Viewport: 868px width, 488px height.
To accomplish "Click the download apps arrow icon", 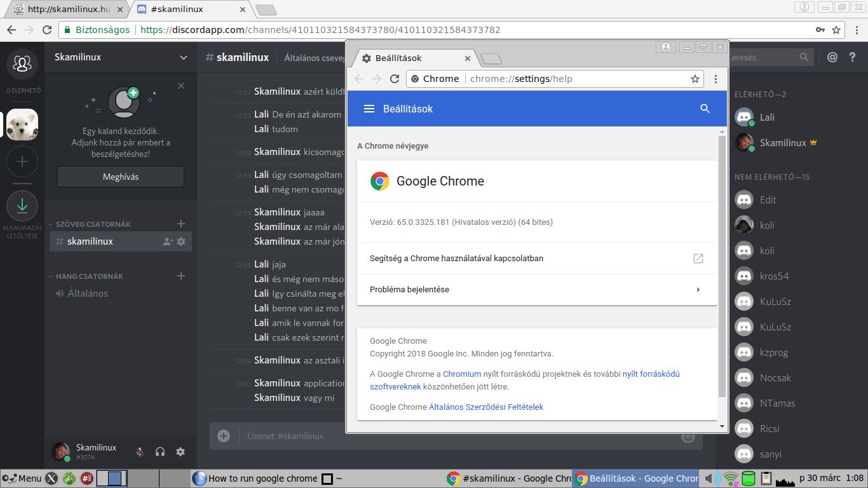I will (22, 206).
